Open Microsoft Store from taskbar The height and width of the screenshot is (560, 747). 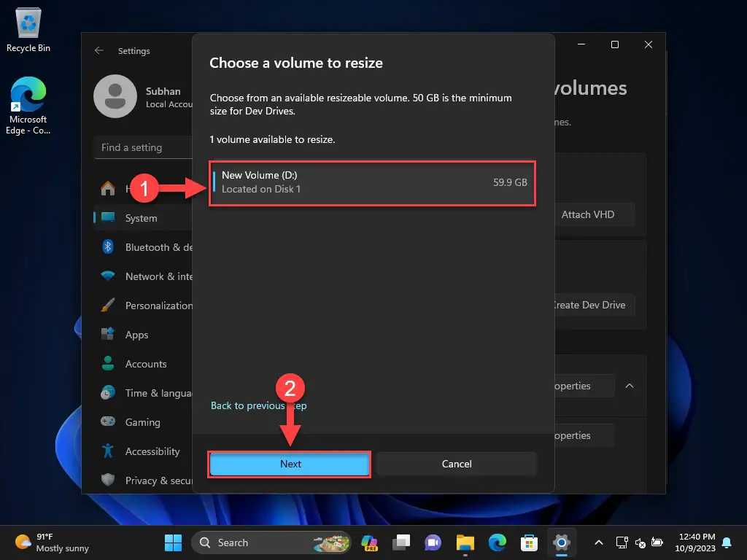[x=530, y=542]
